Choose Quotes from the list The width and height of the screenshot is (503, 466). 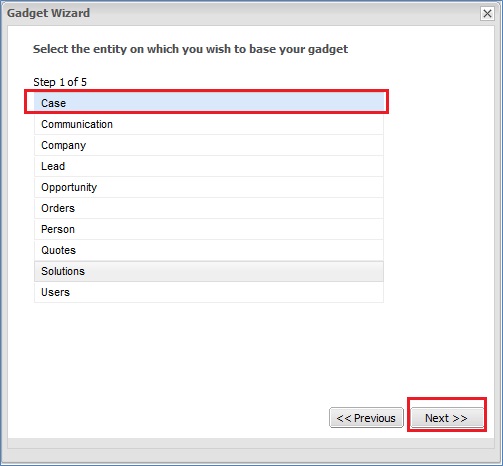point(209,250)
